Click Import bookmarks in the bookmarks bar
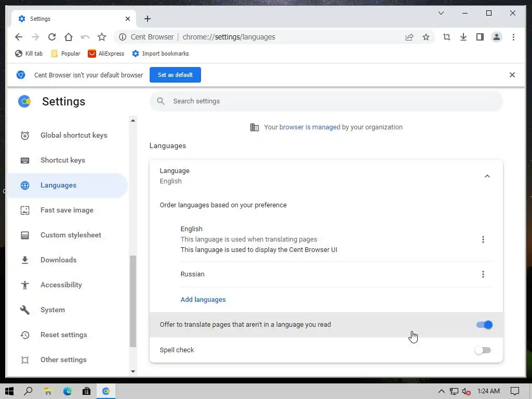Screen dimensions: 532x399 point(161,54)
